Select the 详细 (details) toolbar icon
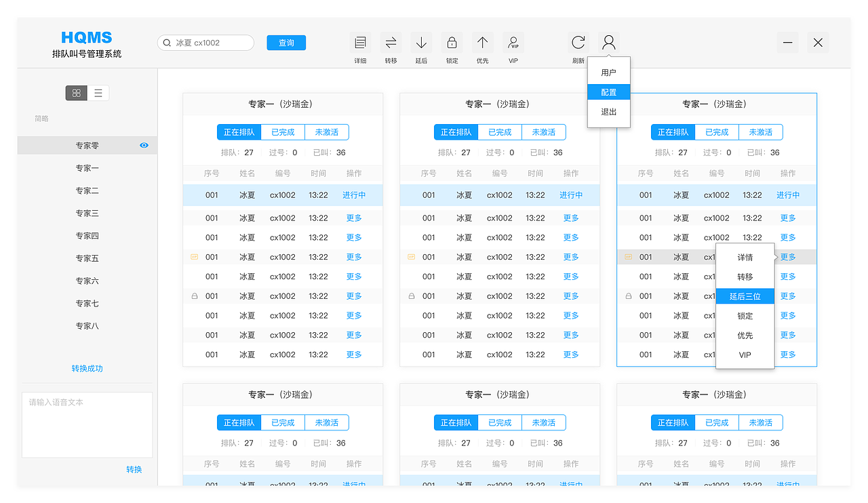868x503 pixels. point(360,42)
